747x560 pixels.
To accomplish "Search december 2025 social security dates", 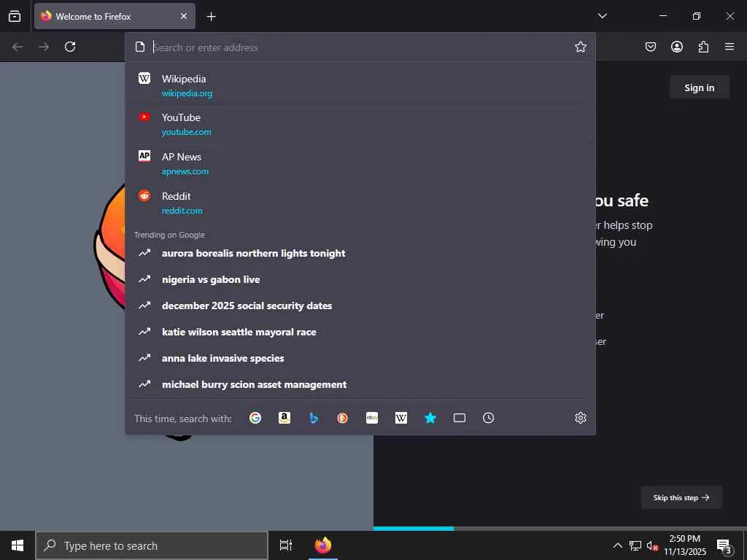I will pos(360,306).
